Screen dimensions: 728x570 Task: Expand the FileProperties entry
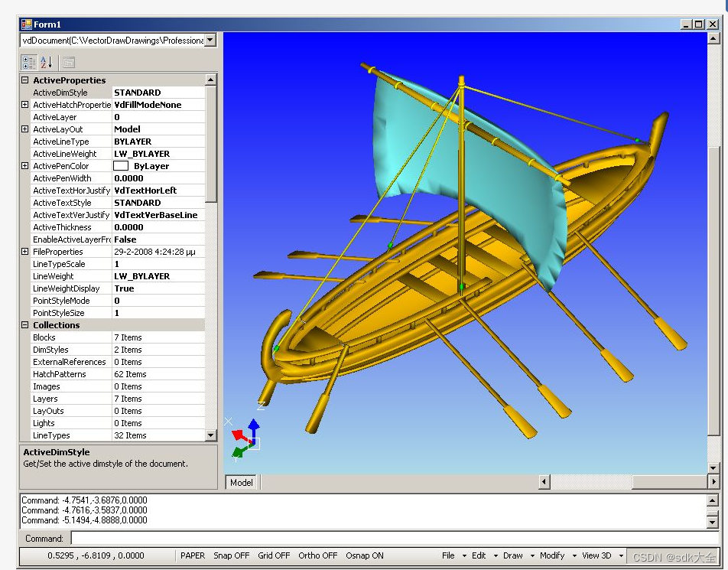[x=24, y=252]
